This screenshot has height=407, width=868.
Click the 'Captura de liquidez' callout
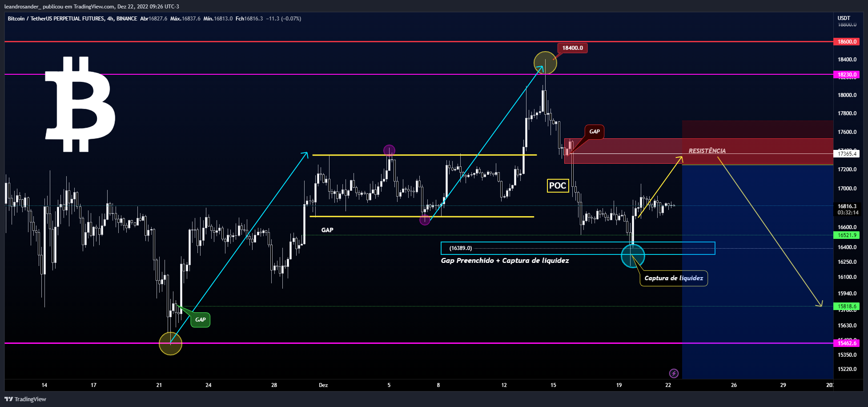[674, 278]
